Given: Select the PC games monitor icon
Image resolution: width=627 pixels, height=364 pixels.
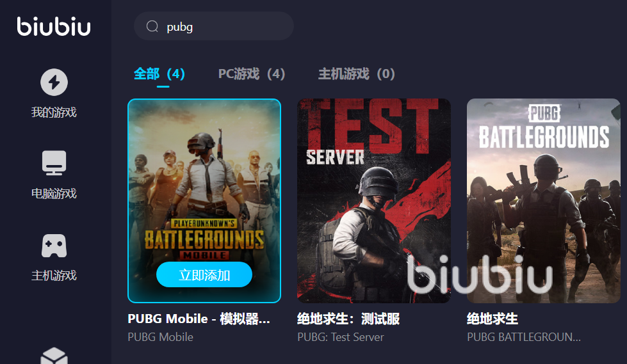Looking at the screenshot, I should coord(54,163).
